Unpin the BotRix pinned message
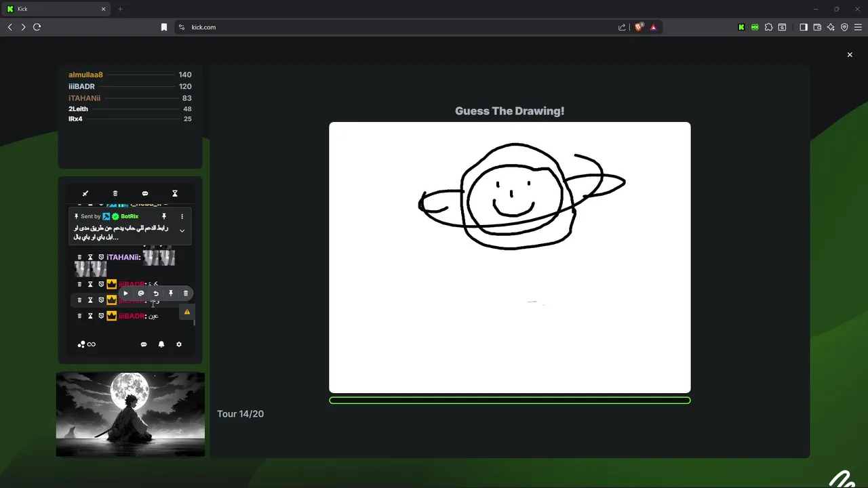Screen dimensions: 868x488 pos(163,216)
